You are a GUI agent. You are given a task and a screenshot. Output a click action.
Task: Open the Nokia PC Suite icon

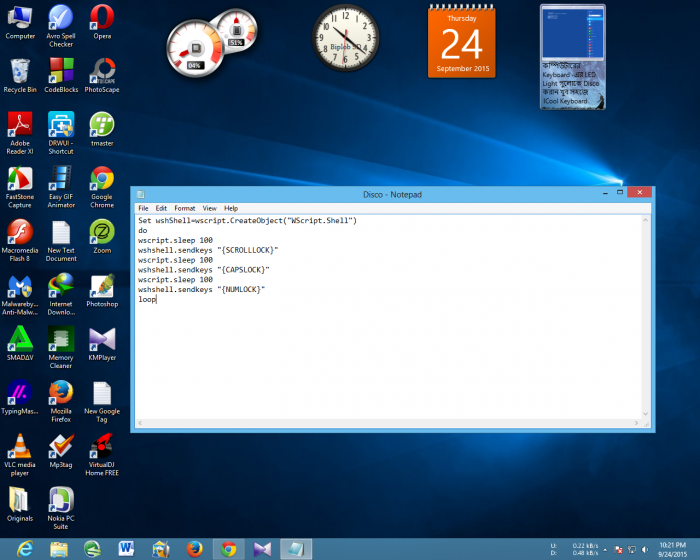(61, 508)
